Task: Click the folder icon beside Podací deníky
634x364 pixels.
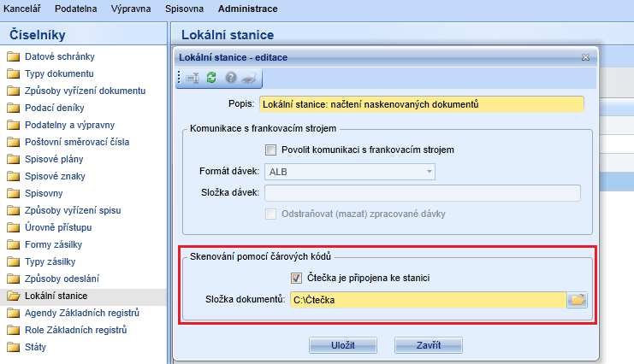Action: (x=14, y=108)
